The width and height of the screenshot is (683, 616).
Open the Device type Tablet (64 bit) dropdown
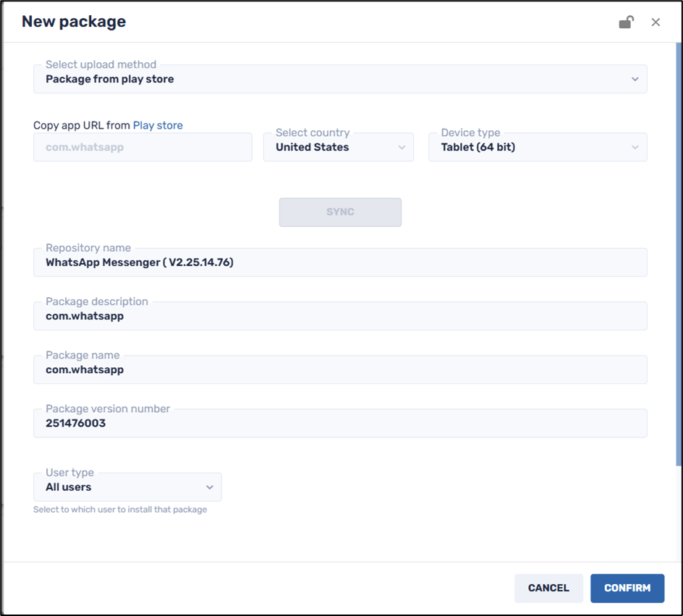tap(537, 147)
